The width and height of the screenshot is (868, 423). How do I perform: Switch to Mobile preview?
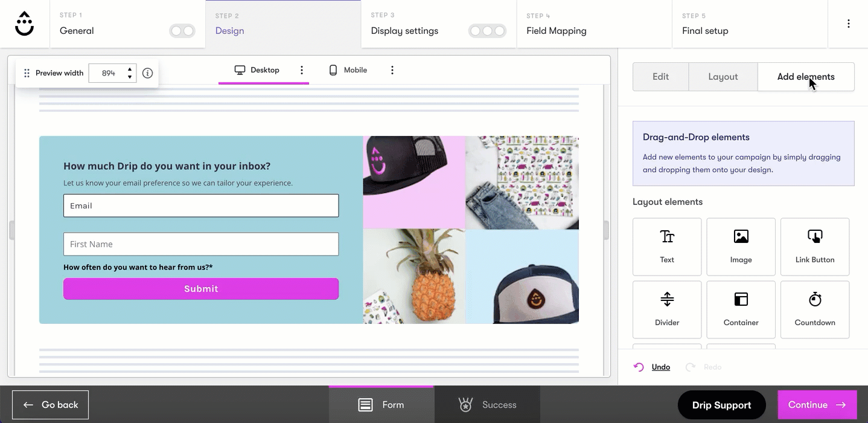tap(348, 70)
